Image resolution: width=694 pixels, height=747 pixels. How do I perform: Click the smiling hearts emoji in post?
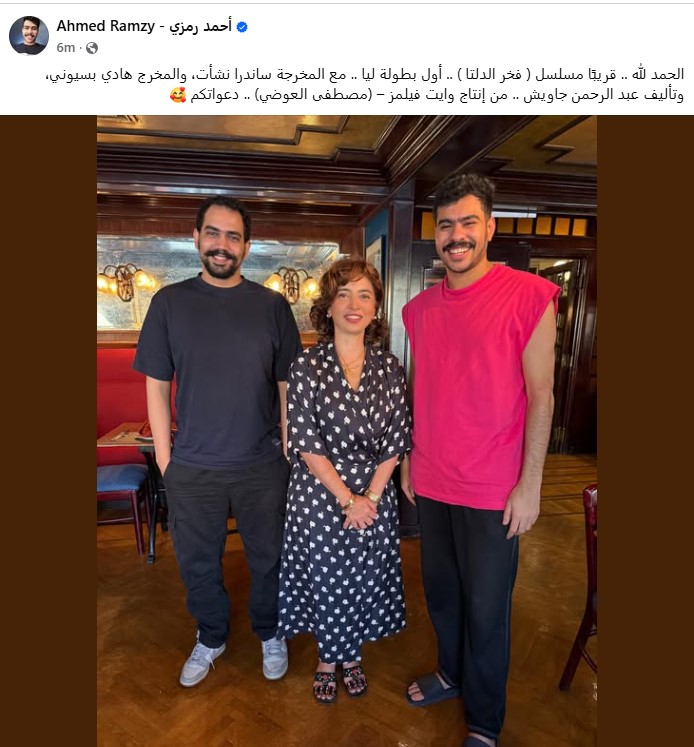click(178, 95)
